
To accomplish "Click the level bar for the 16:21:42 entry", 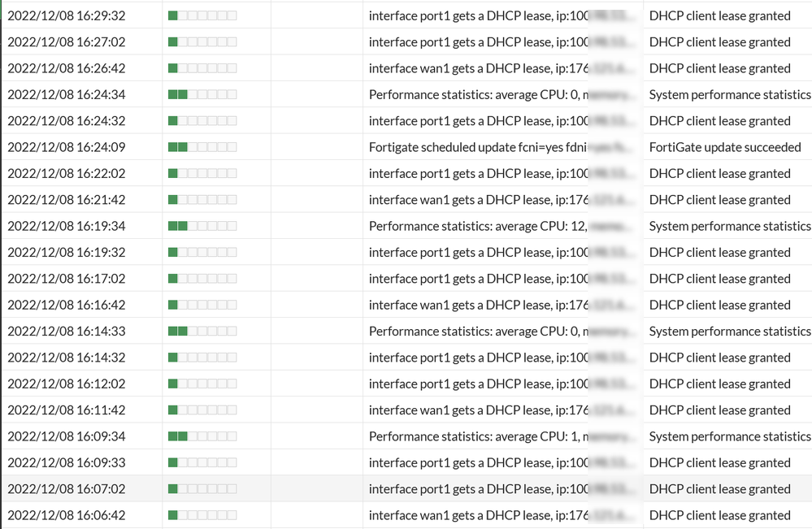I will click(202, 200).
